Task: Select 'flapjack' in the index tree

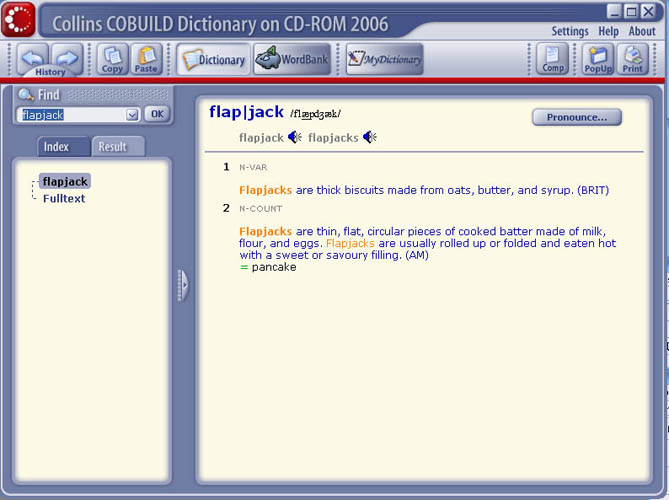Action: tap(65, 182)
